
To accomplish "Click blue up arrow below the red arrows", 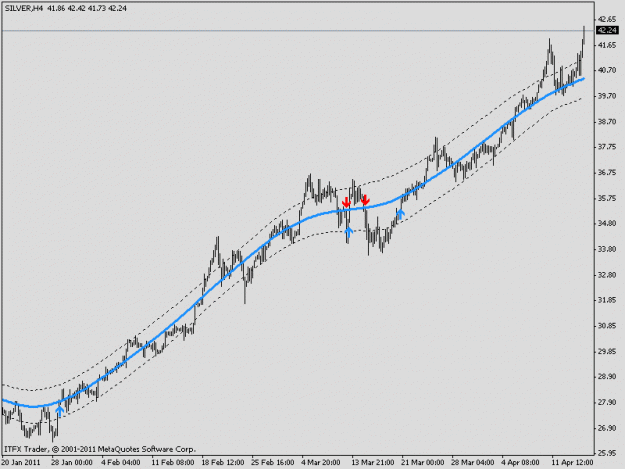I will coord(349,231).
